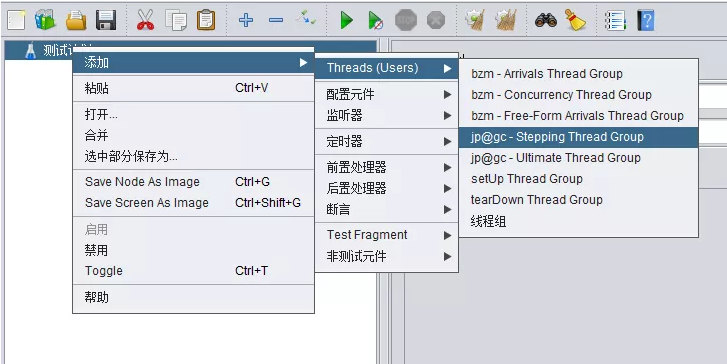Click the New test plan icon
Screen dimensions: 727x364
[16, 20]
